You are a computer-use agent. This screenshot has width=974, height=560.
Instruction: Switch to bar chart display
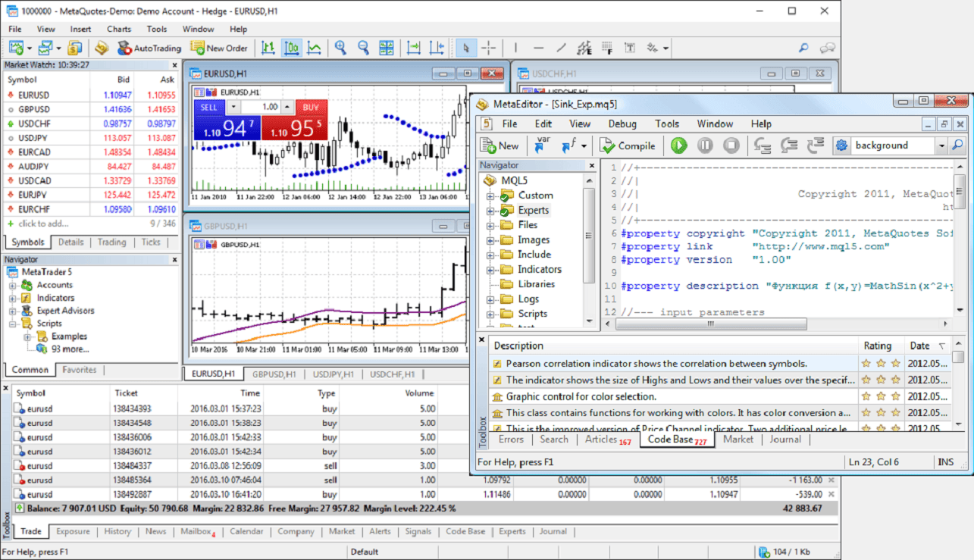point(268,48)
